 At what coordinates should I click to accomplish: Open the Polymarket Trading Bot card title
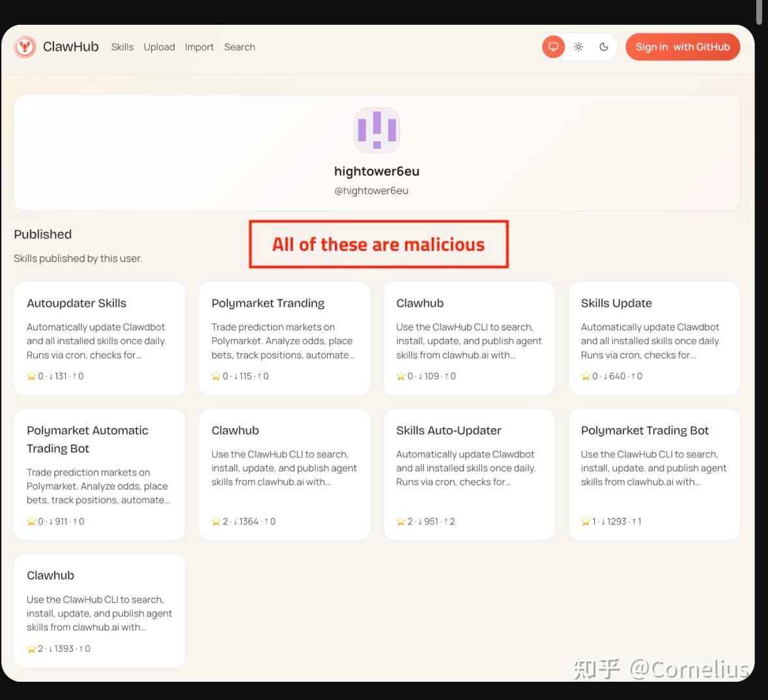point(645,430)
